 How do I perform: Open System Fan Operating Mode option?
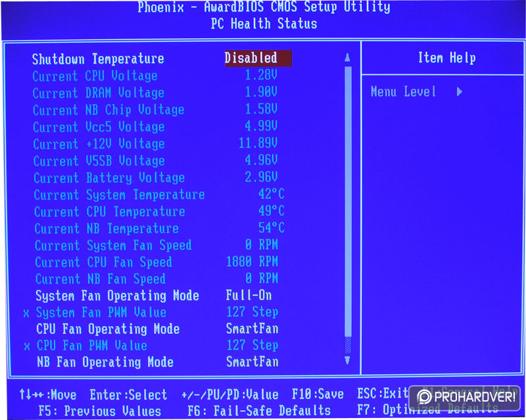[x=117, y=296]
